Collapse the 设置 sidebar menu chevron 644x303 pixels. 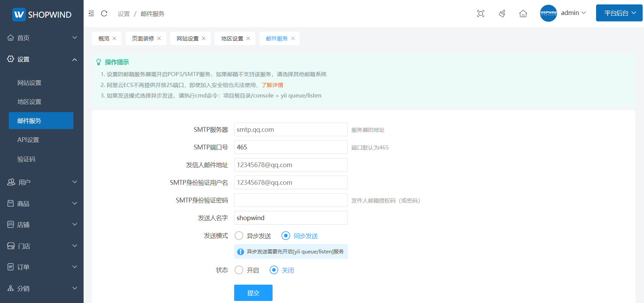point(75,59)
